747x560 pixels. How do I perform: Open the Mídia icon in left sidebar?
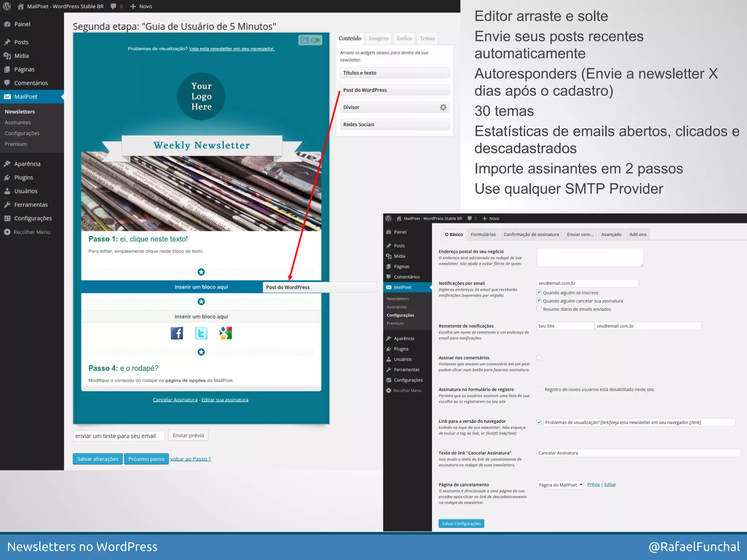coord(7,56)
